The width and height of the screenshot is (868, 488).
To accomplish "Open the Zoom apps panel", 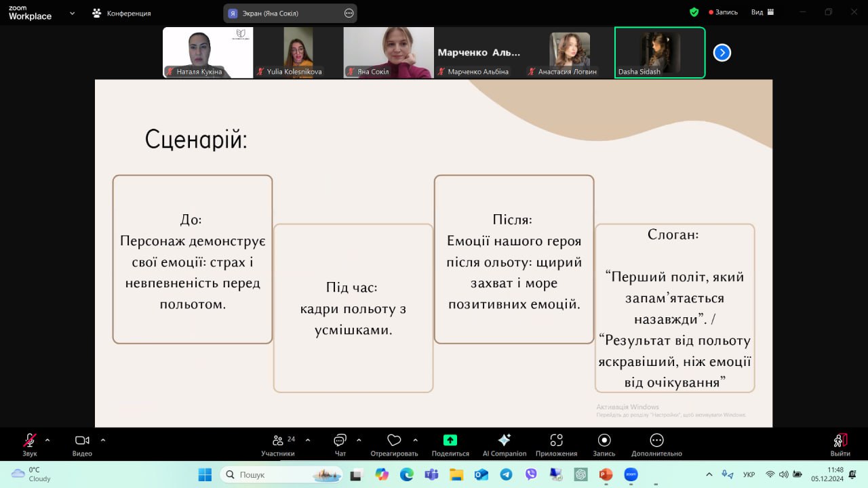I will pyautogui.click(x=556, y=444).
